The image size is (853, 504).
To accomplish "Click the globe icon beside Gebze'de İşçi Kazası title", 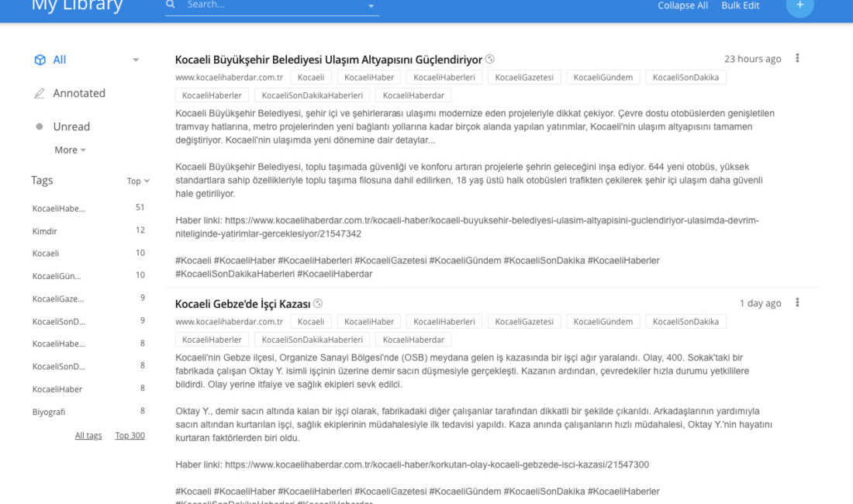I will coord(318,304).
